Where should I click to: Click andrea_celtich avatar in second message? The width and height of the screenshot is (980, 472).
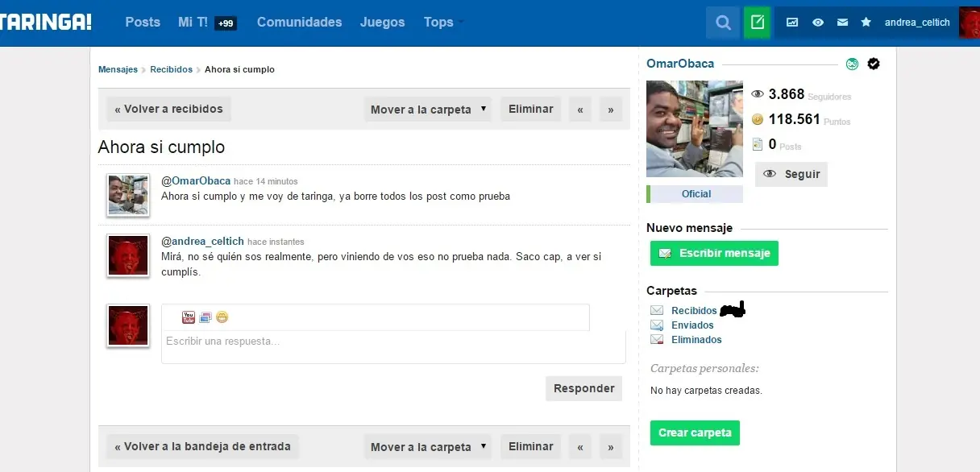128,255
